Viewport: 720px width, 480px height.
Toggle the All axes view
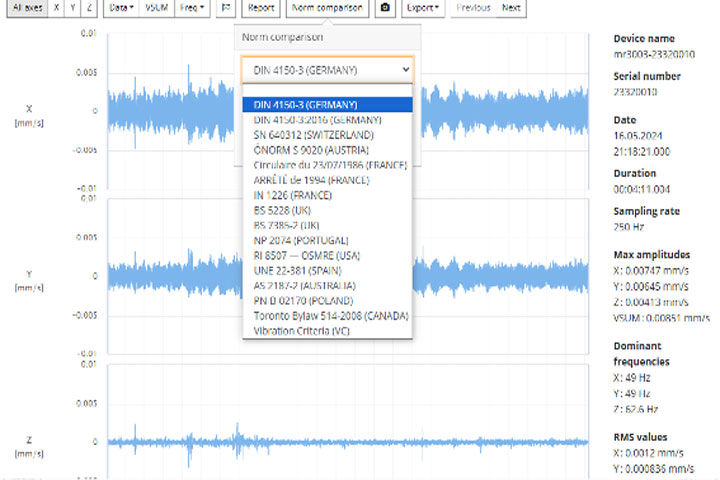[23, 8]
